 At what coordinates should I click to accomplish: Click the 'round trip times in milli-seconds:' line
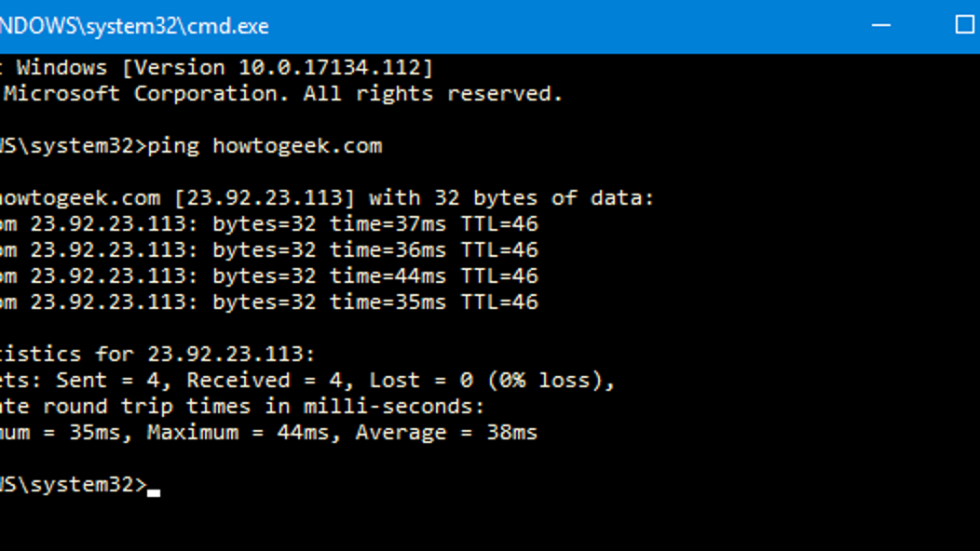click(x=264, y=407)
